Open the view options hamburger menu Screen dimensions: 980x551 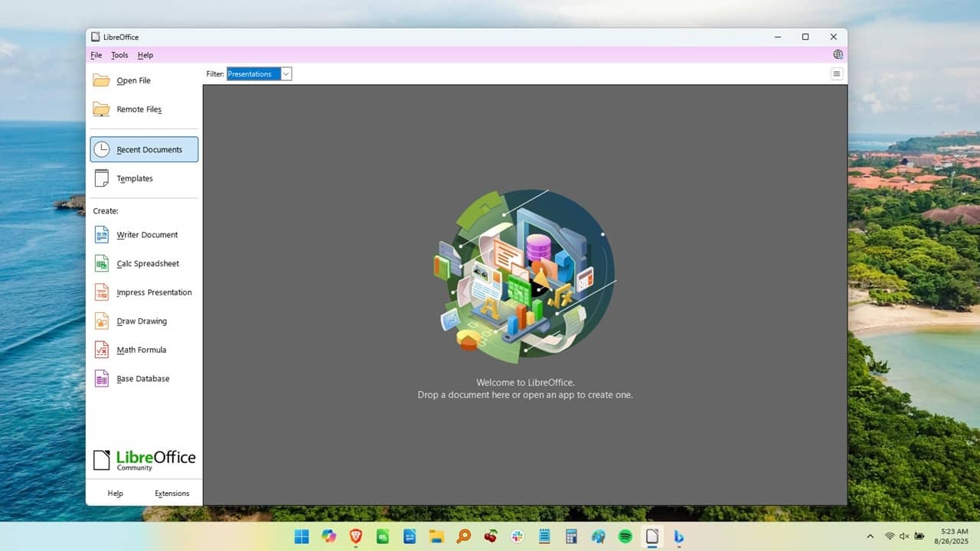coord(836,73)
